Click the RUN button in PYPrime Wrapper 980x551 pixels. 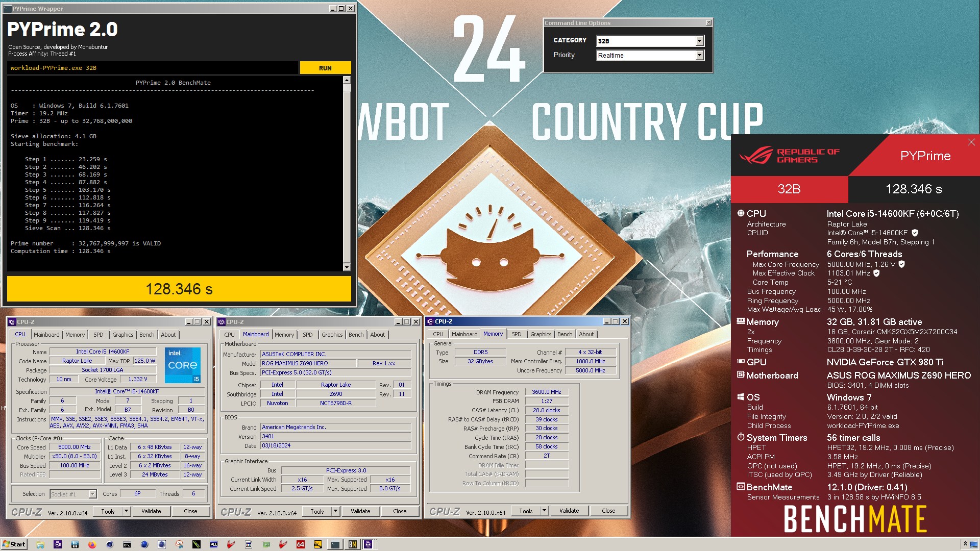click(x=325, y=68)
